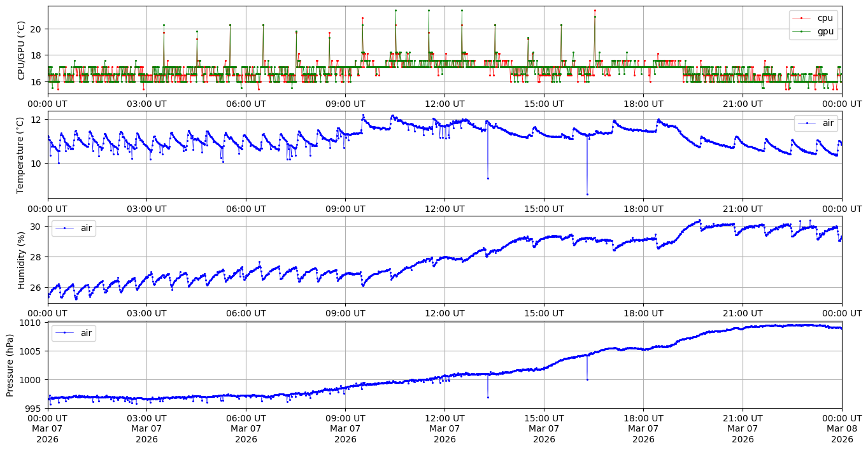
Task: Click 12:00 UT tick below the pressure plot
Action: click(445, 419)
